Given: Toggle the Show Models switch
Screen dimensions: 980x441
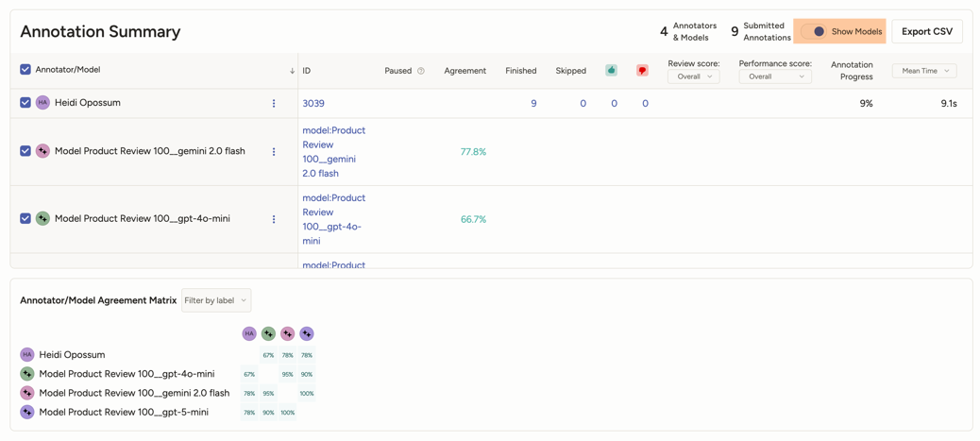Looking at the screenshot, I should point(814,32).
